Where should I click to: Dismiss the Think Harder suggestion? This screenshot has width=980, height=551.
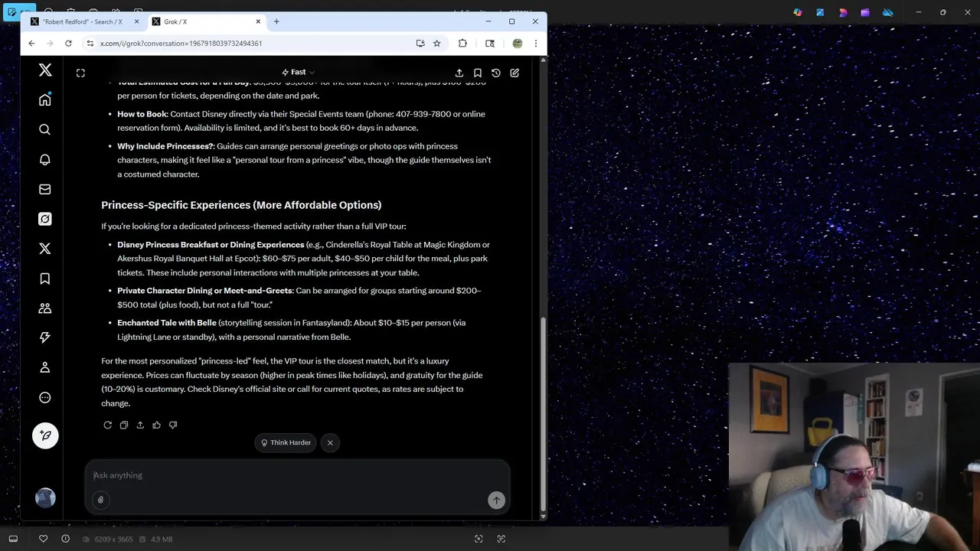330,442
